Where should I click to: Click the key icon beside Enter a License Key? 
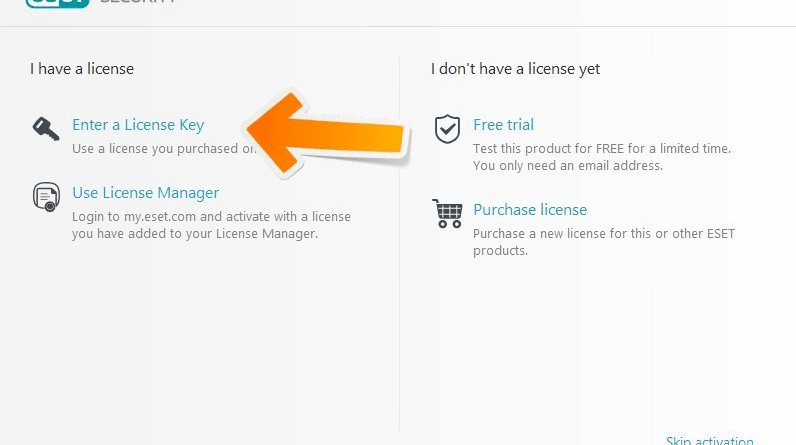click(x=46, y=128)
